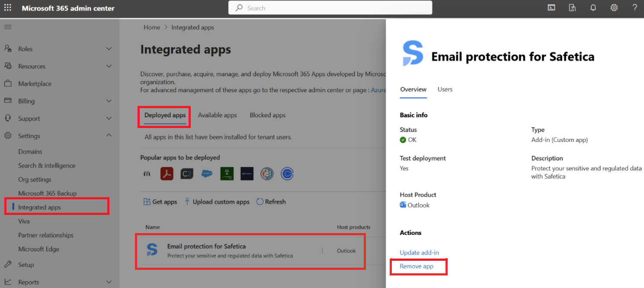Viewport: 644px width, 288px height.
Task: Open the Overview tab in details panel
Action: click(x=413, y=89)
